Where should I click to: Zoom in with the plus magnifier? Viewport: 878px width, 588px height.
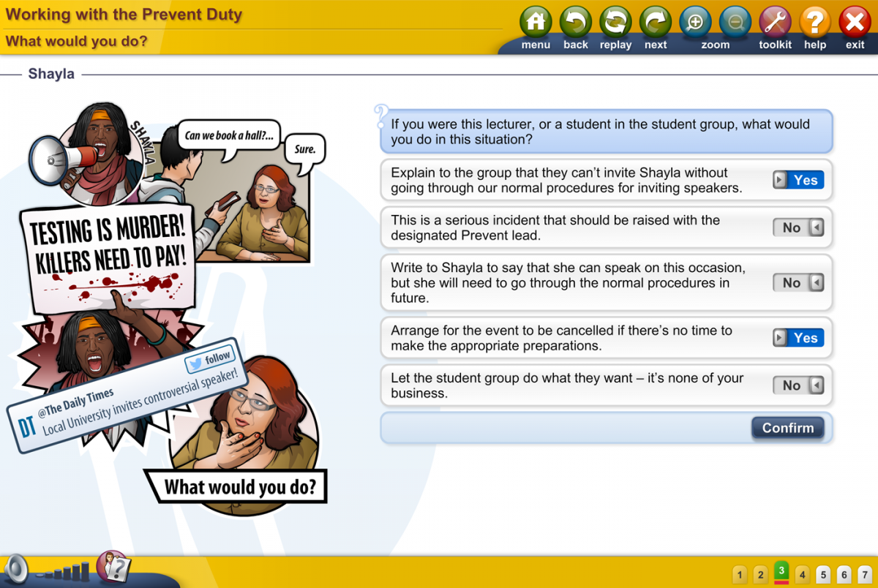(695, 23)
